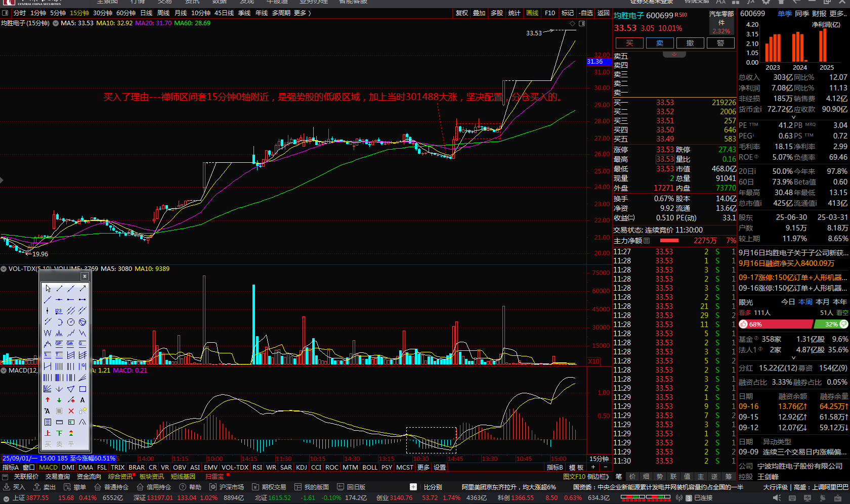Toggle 标记 mark option
Viewport: 850px width, 504px height.
568,13
